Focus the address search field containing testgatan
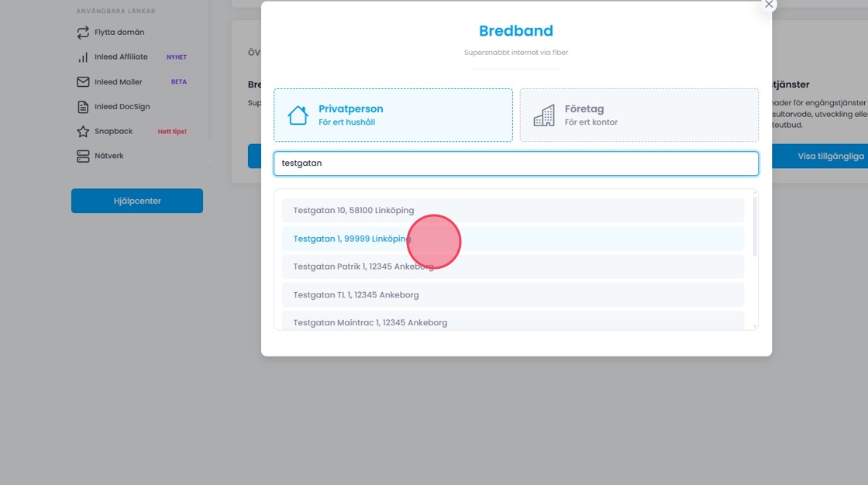868x485 pixels. pos(515,163)
